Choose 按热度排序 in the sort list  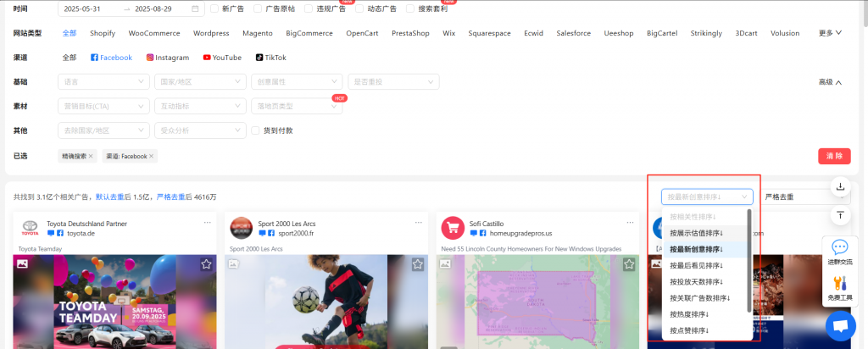[x=689, y=314]
